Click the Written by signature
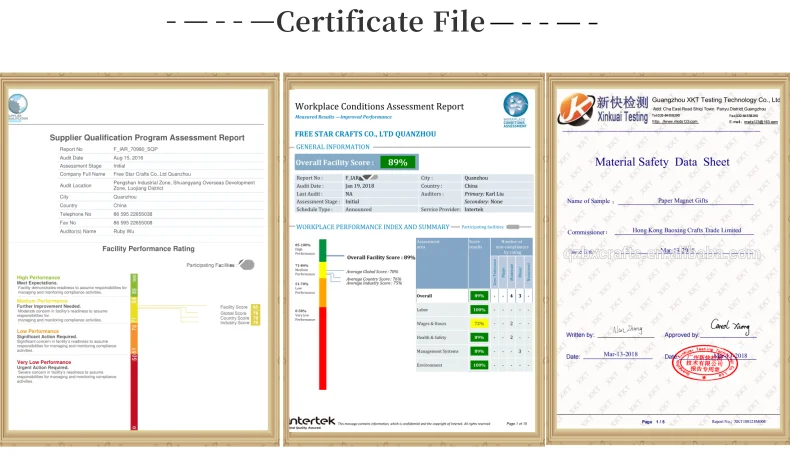 (627, 330)
